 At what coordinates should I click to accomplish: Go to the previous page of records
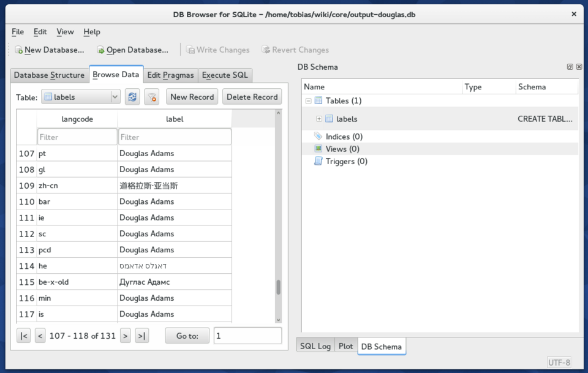point(40,336)
